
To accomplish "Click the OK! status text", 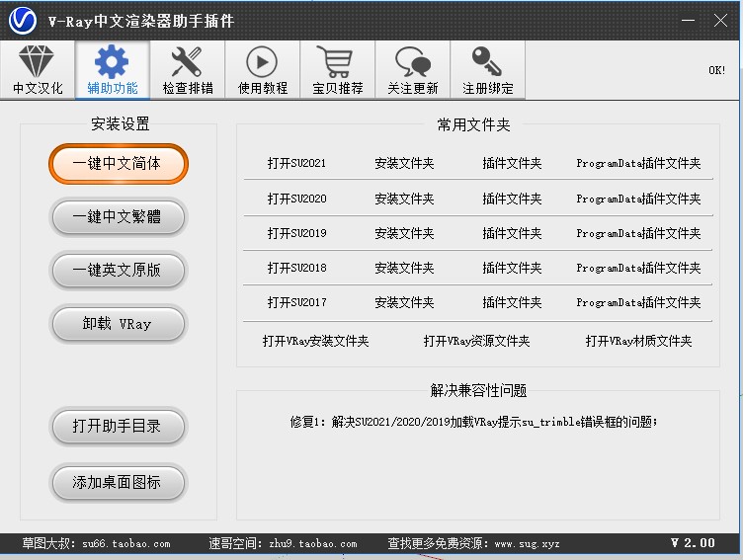I will pos(717,70).
